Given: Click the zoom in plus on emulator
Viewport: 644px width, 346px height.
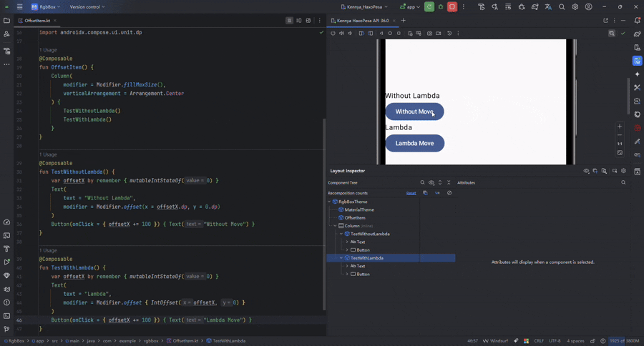Looking at the screenshot, I should 620,126.
